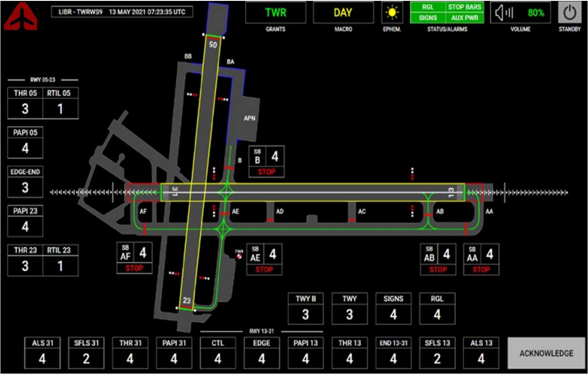This screenshot has width=588, height=374.
Task: Click the TWY B brightness button
Action: point(305,309)
